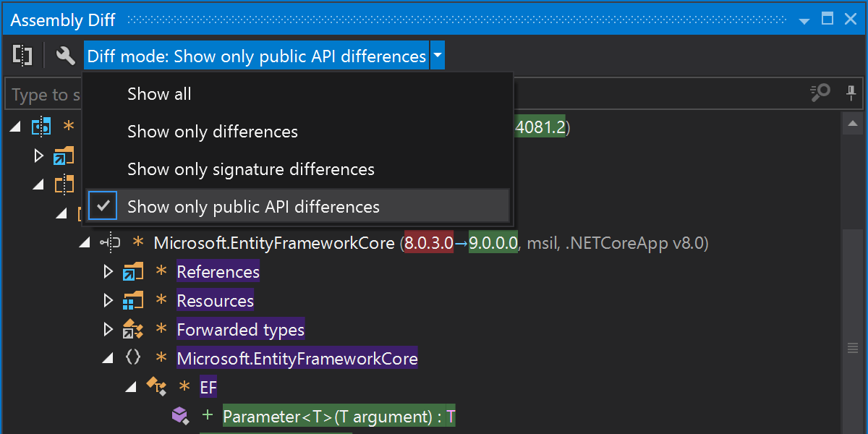Viewport: 868px width, 434px height.
Task: Select checked Show only public API differences
Action: (253, 207)
